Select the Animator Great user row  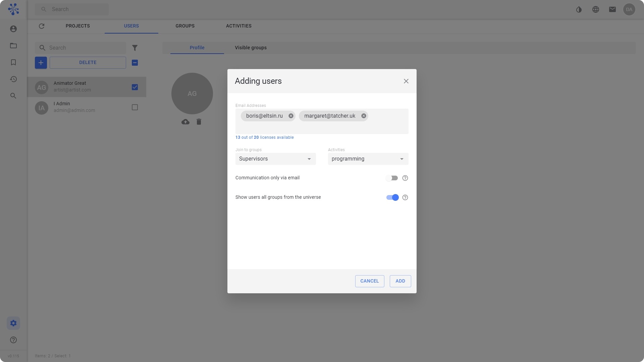87,87
